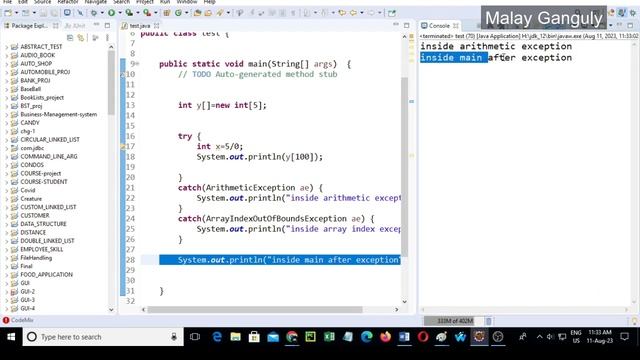This screenshot has width=640, height=360.
Task: Click the Collapse All icon in Package Explorer
Action: point(70,38)
